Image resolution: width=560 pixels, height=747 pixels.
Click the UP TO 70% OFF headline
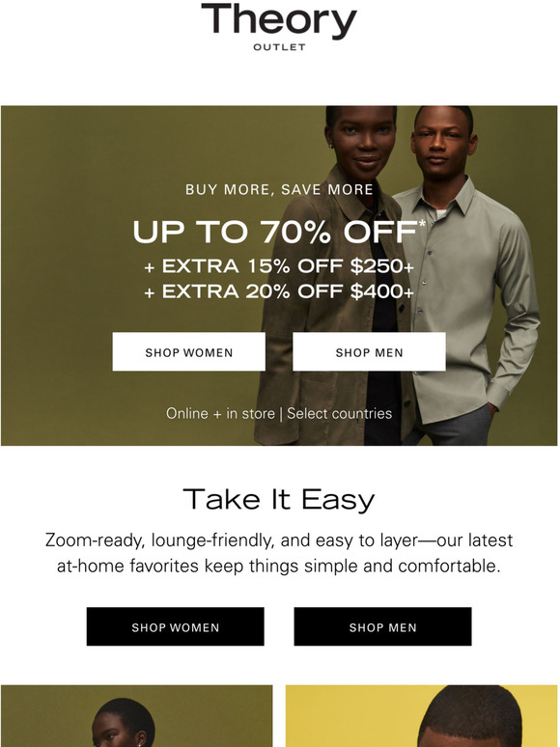(x=275, y=232)
